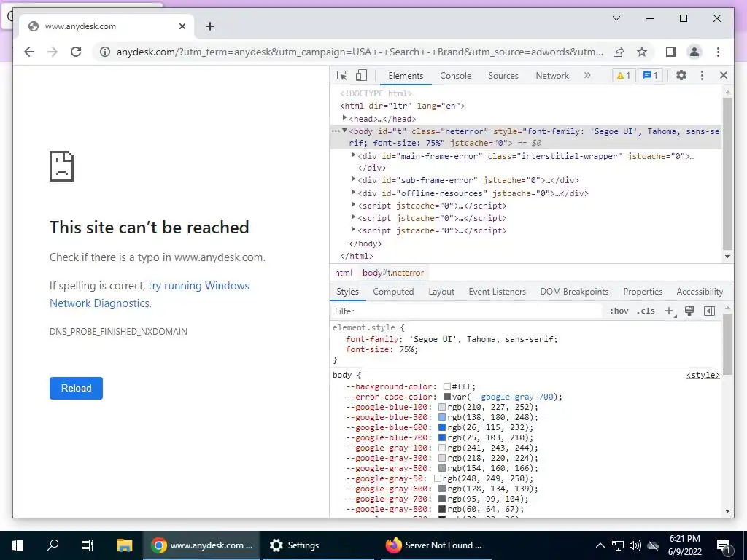Image resolution: width=747 pixels, height=560 pixels.
Task: Click the address bar URL
Action: [360, 52]
